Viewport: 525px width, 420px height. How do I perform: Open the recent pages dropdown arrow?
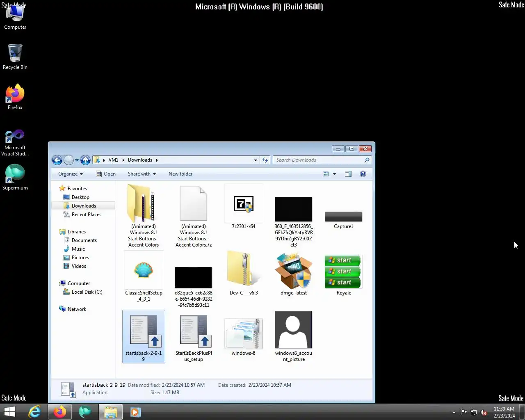click(77, 160)
